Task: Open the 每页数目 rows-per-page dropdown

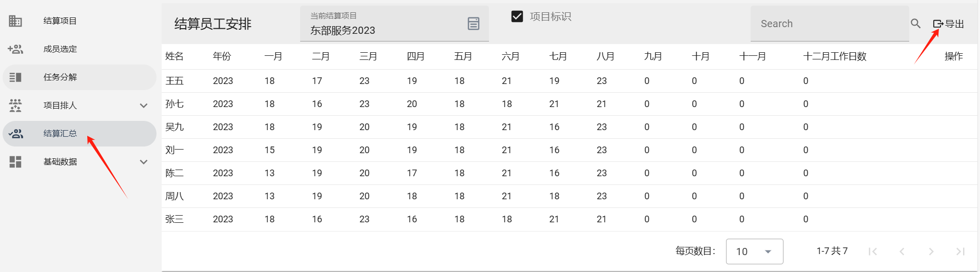Action: tap(754, 252)
